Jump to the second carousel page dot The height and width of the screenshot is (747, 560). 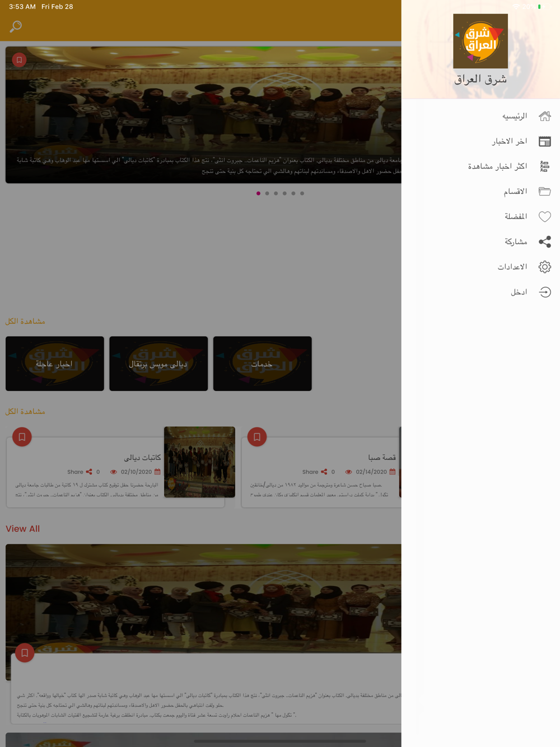coord(267,193)
